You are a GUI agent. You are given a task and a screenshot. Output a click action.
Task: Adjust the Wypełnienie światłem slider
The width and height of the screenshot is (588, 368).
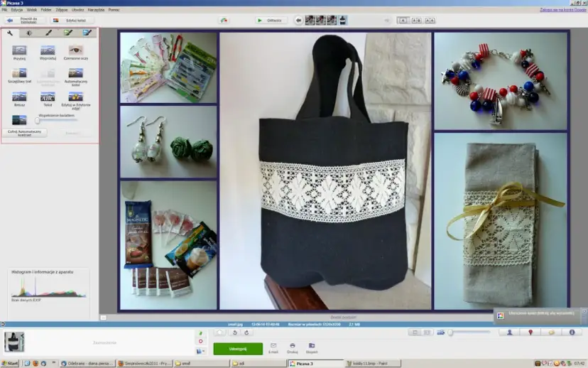(37, 121)
